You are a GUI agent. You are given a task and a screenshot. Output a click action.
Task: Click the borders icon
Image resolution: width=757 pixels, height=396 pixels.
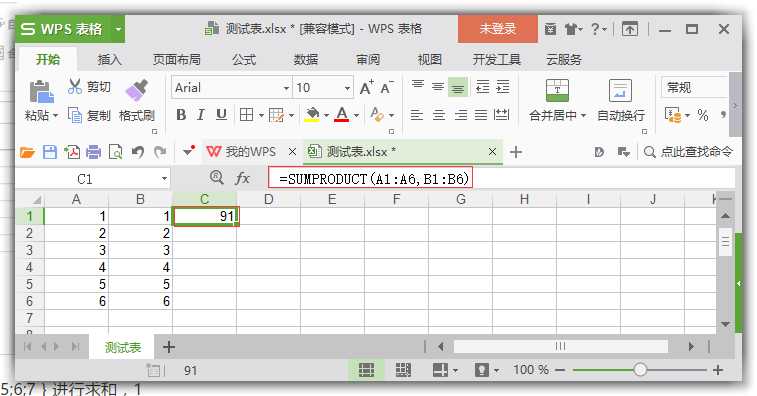click(246, 115)
